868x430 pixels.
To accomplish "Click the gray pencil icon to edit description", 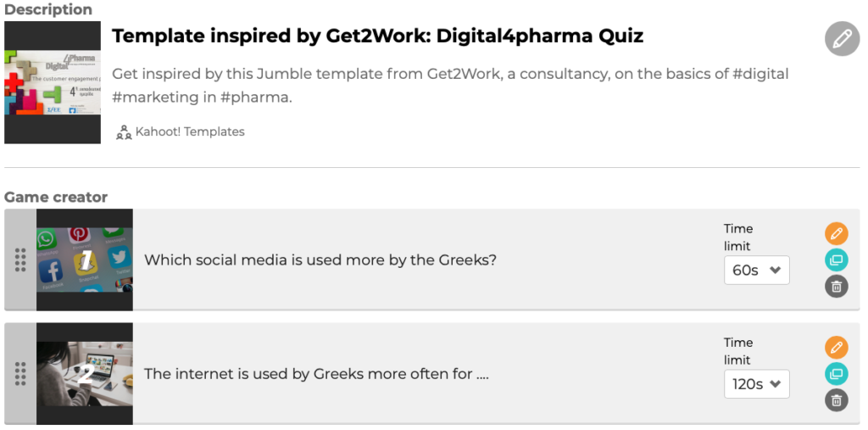I will [x=842, y=39].
